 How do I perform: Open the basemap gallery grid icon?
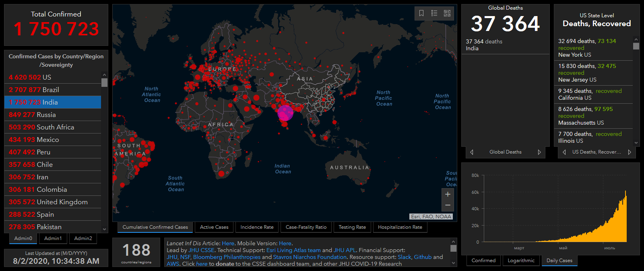(x=447, y=13)
